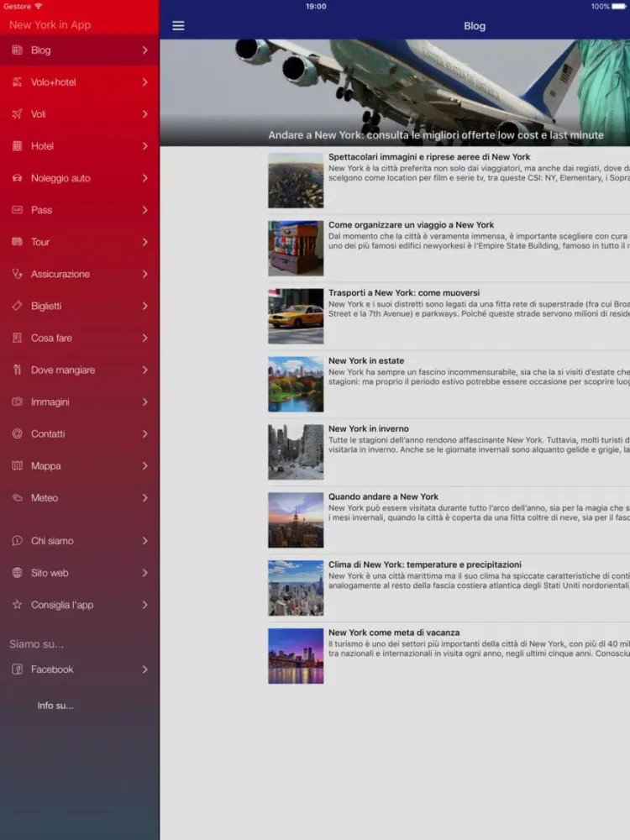This screenshot has height=840, width=630.
Task: Click the Voli airplane icon
Action: point(17,114)
